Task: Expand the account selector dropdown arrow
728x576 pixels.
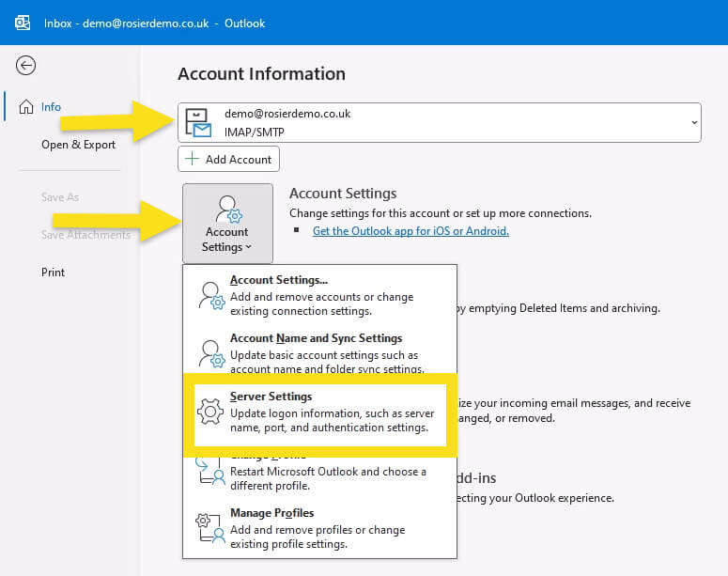Action: (694, 123)
